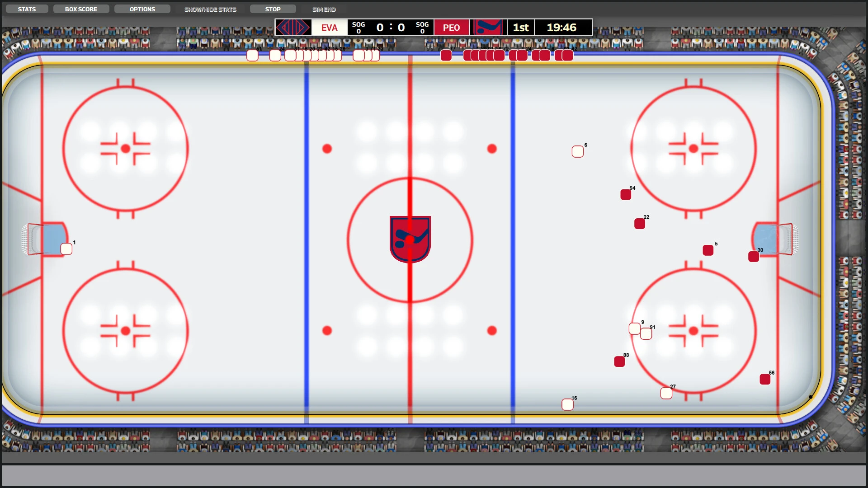The height and width of the screenshot is (488, 868).
Task: Click the 19:46 game clock display
Action: click(562, 27)
